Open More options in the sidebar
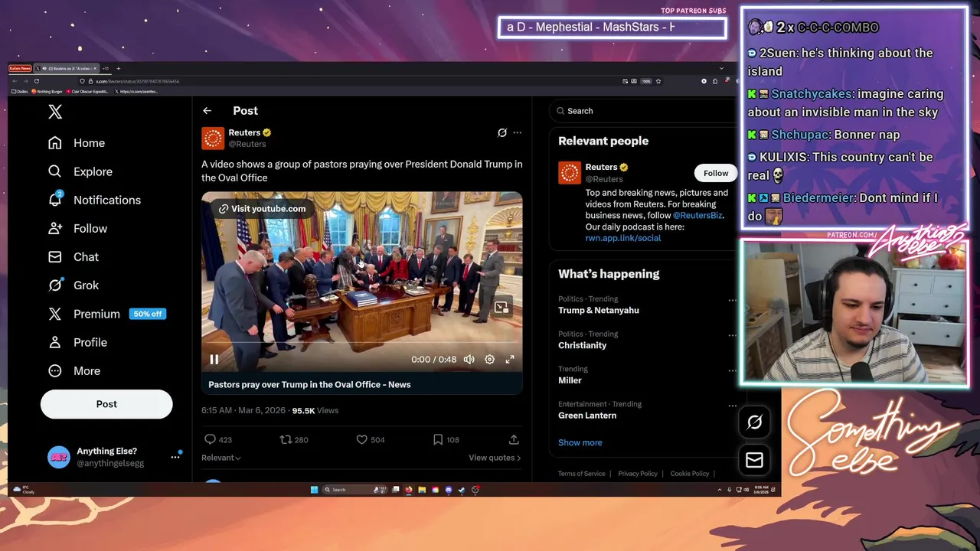Image resolution: width=980 pixels, height=551 pixels. (x=74, y=370)
